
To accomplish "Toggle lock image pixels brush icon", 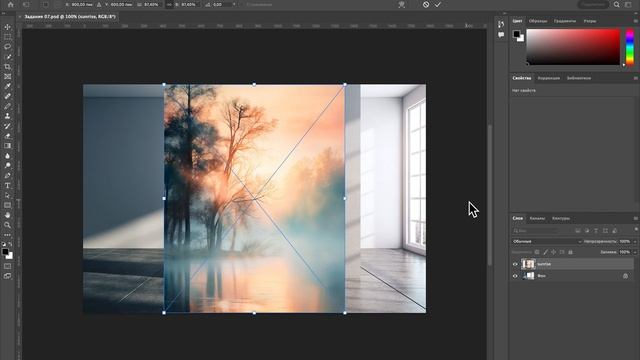I will click(x=545, y=252).
